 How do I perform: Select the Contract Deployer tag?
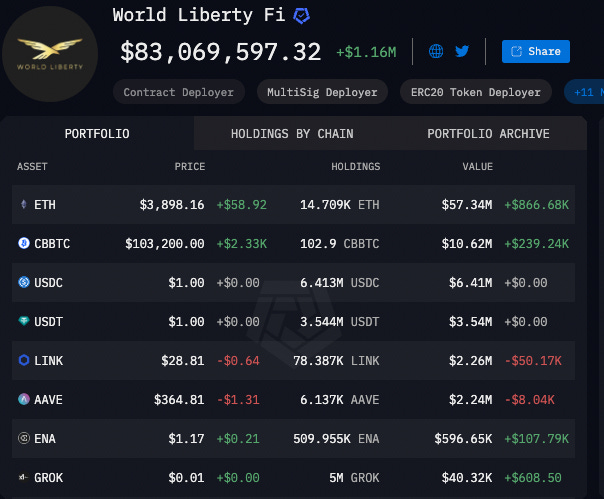tap(179, 92)
